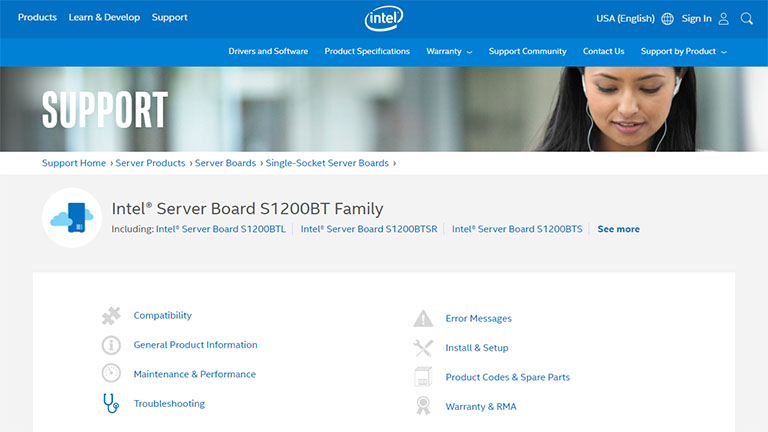Open the Compatibility link
The width and height of the screenshot is (768, 432).
(x=163, y=315)
